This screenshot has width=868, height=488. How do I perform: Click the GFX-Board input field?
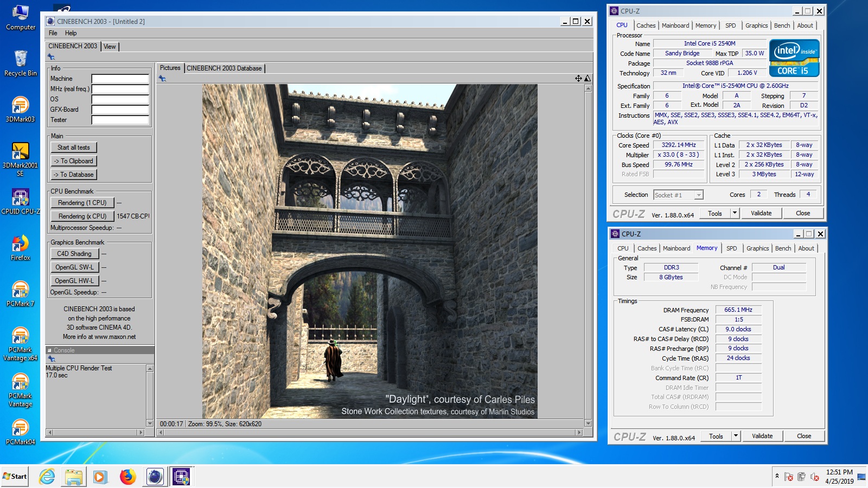tap(120, 110)
